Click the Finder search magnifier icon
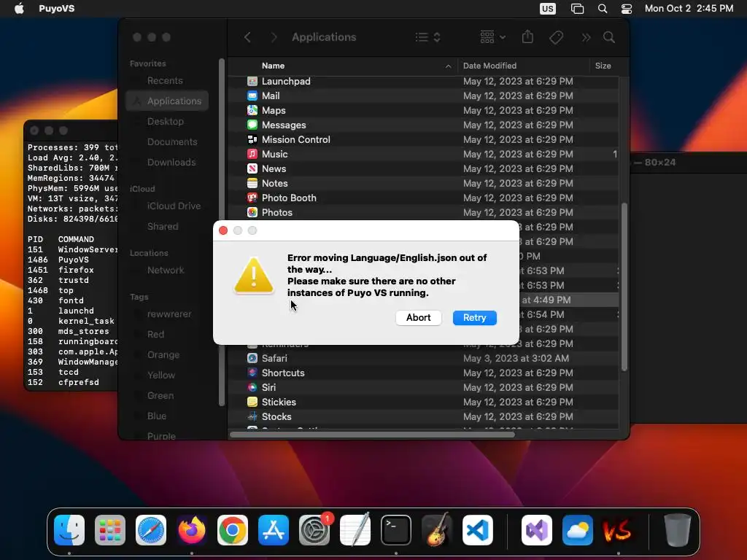Screen dimensions: 747x560 click(x=609, y=37)
